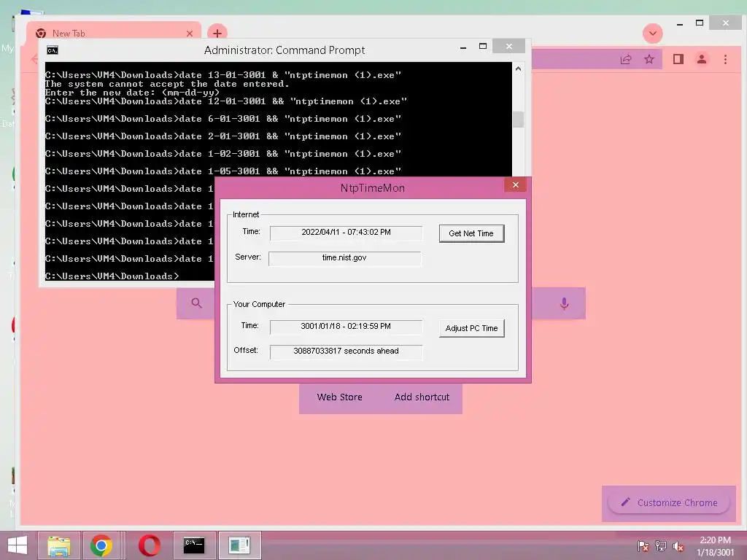
Task: Select NtpTimeMon taskbar icon
Action: (239, 545)
